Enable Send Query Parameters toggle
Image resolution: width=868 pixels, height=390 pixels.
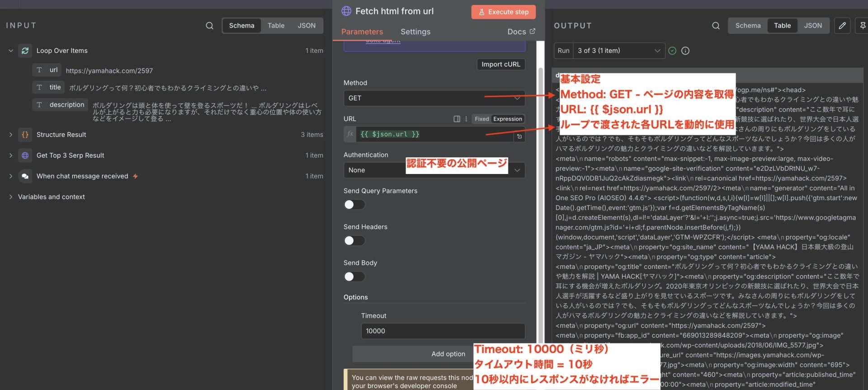tap(354, 205)
